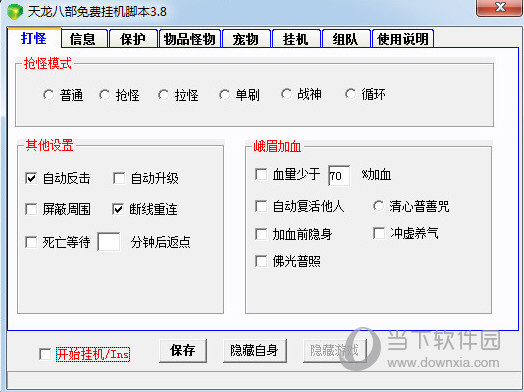Select the 清心普善咒 radio button
This screenshot has height=392, width=524.
[x=379, y=206]
